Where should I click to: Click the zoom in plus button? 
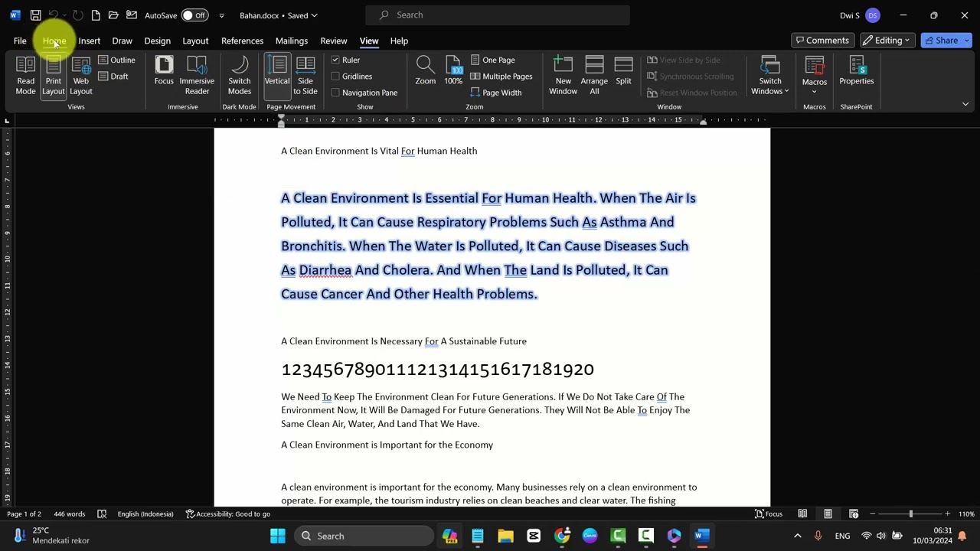point(947,514)
